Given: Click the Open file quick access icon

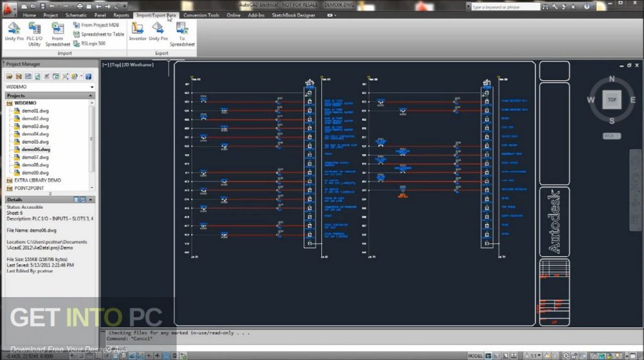Looking at the screenshot, I should [33, 6].
